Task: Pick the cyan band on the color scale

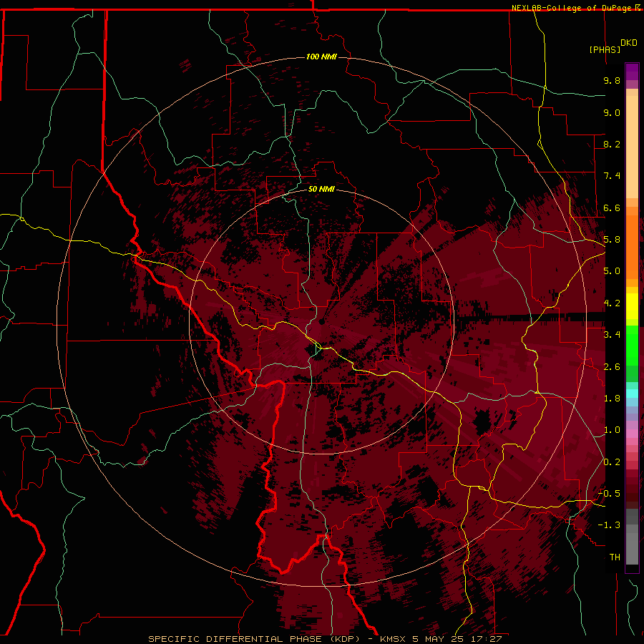Action: pyautogui.click(x=632, y=393)
